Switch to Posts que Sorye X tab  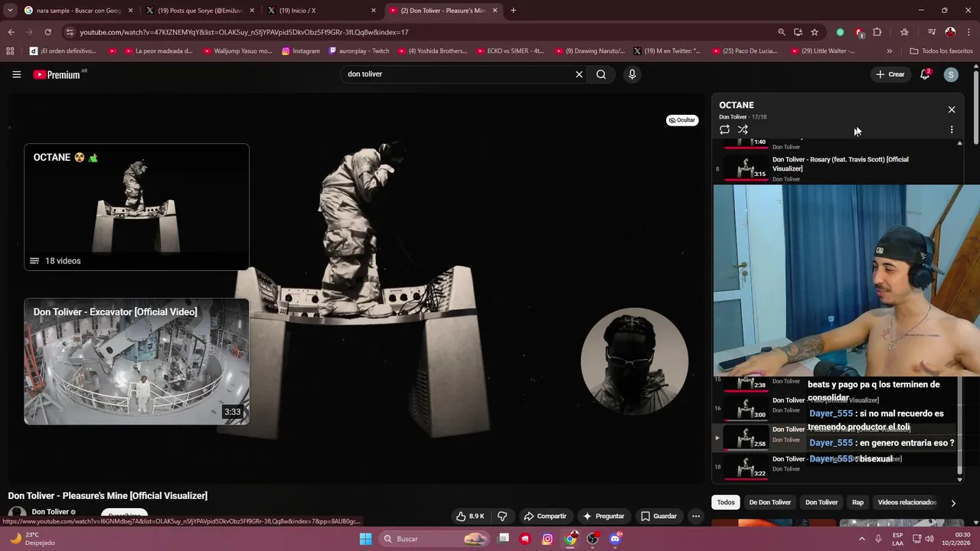click(x=200, y=11)
